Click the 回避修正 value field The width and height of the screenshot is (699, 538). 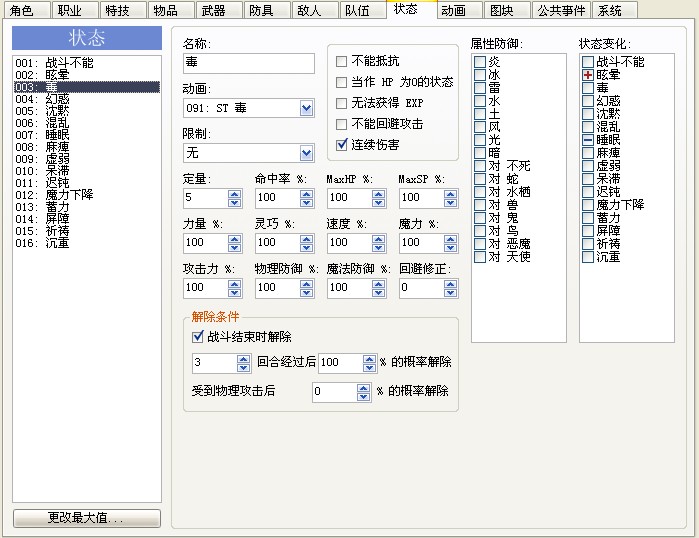pos(422,288)
